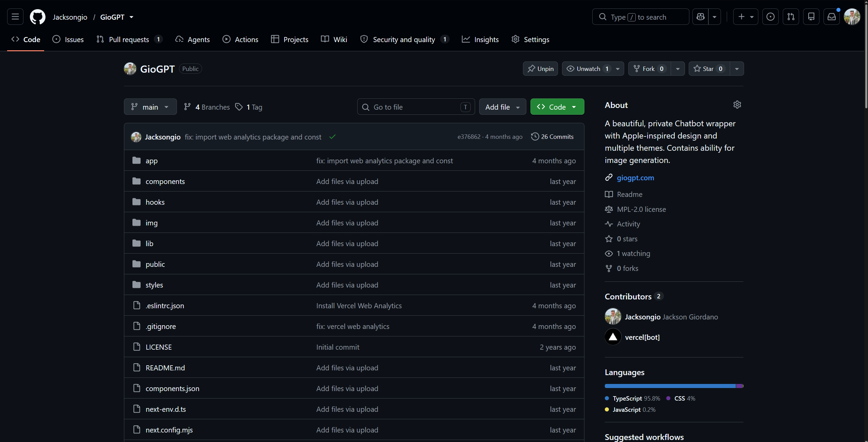Open the Actions tab
868x442 pixels.
coord(240,39)
